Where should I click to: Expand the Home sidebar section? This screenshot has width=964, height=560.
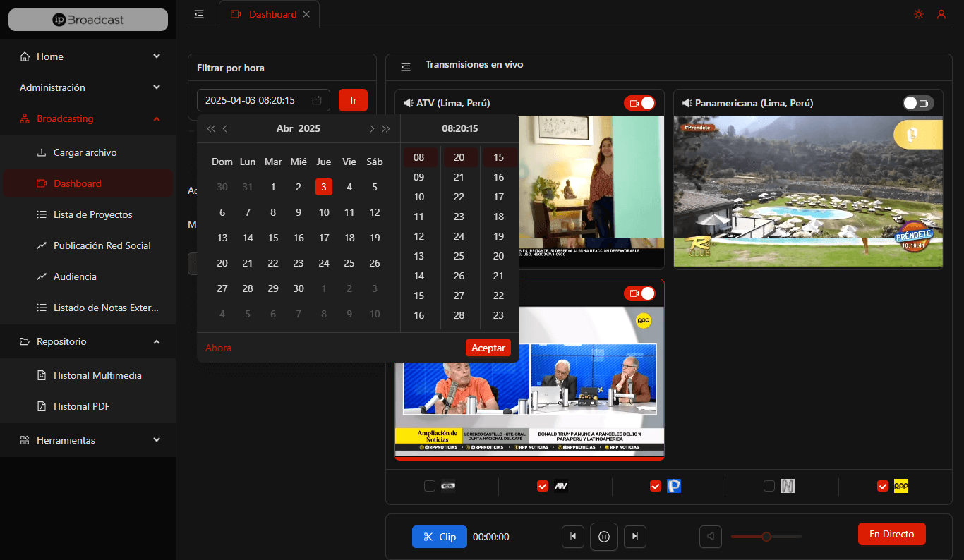[88, 56]
